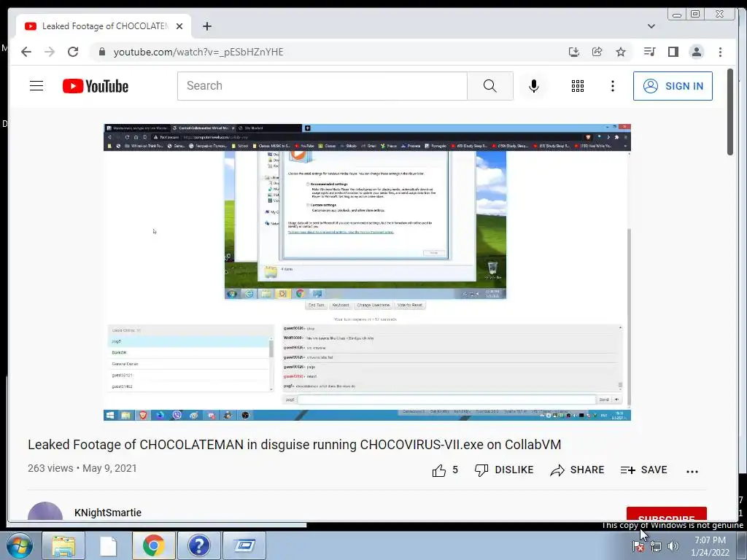Open a new Chrome tab
Image resolution: width=747 pixels, height=560 pixels.
click(206, 26)
